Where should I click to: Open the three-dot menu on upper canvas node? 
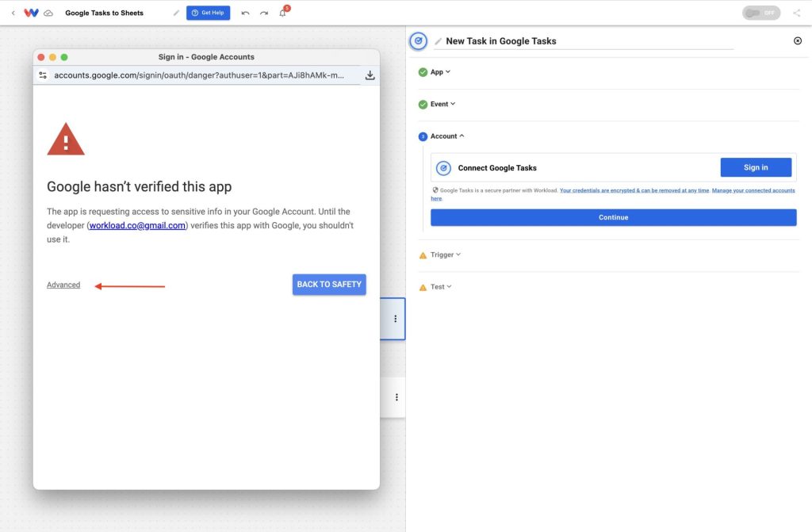(x=395, y=319)
